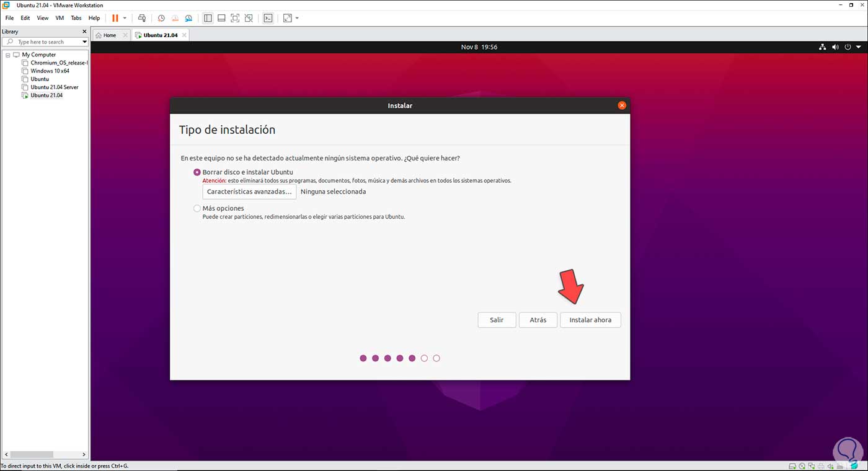Open the Ubuntu top bar clock

(x=479, y=47)
